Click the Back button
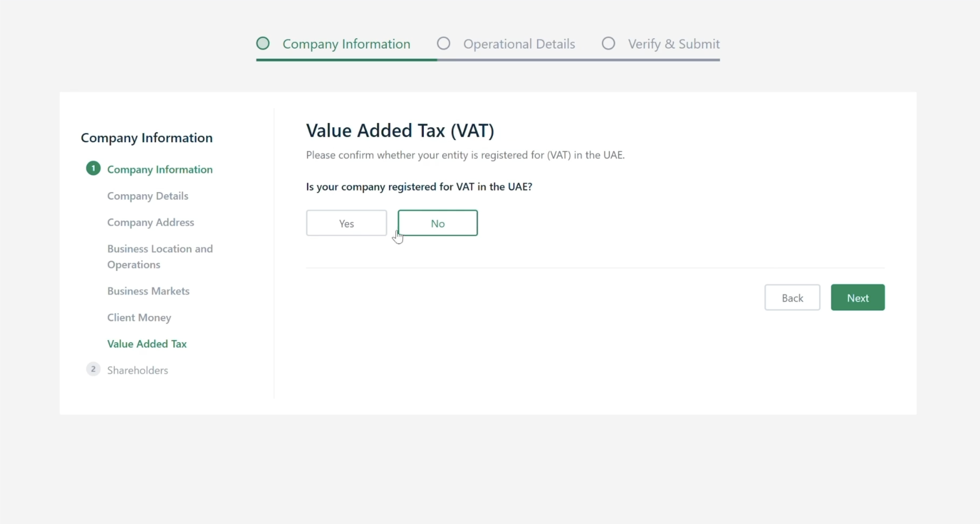980x524 pixels. 792,297
